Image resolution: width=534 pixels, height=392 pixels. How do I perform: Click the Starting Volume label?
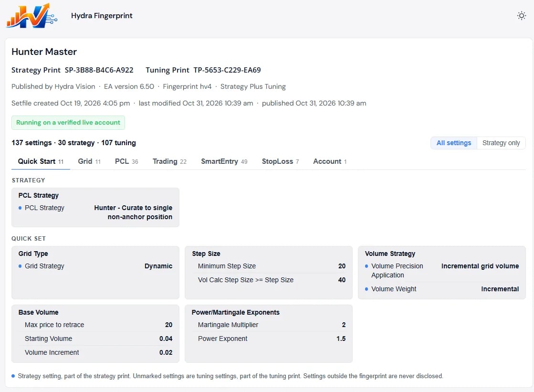click(48, 339)
